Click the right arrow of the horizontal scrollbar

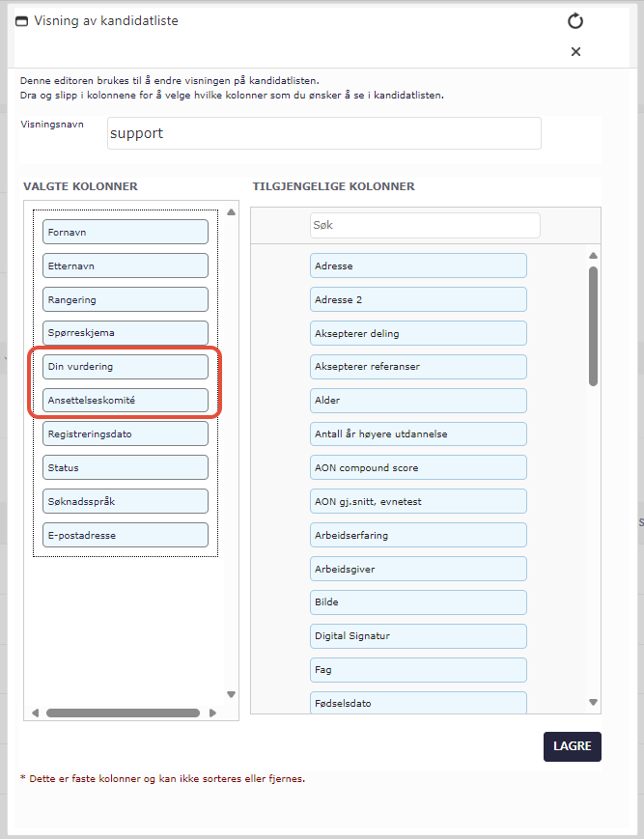[x=212, y=713]
